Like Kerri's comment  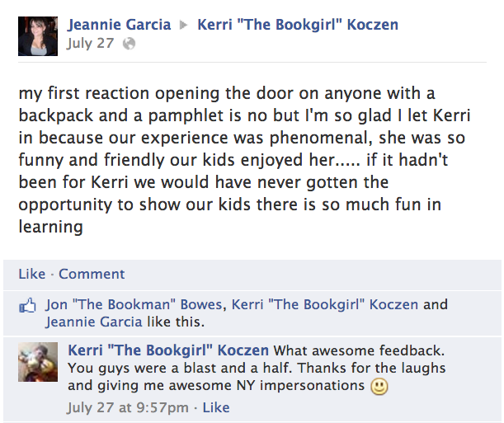tap(216, 407)
